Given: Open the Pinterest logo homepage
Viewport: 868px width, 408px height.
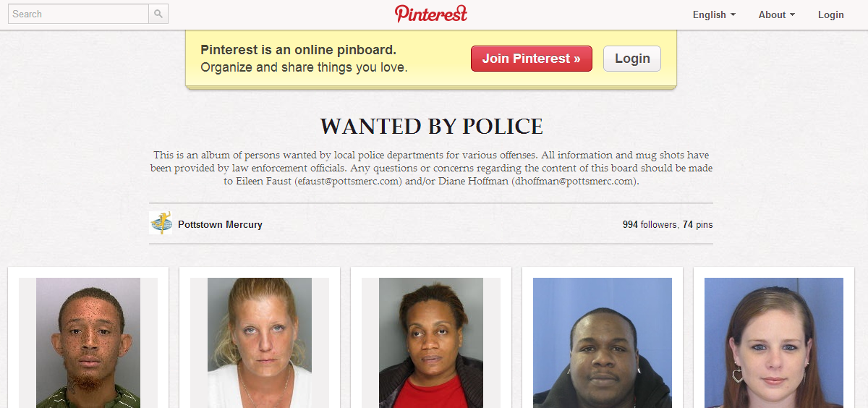Looking at the screenshot, I should coord(431,14).
